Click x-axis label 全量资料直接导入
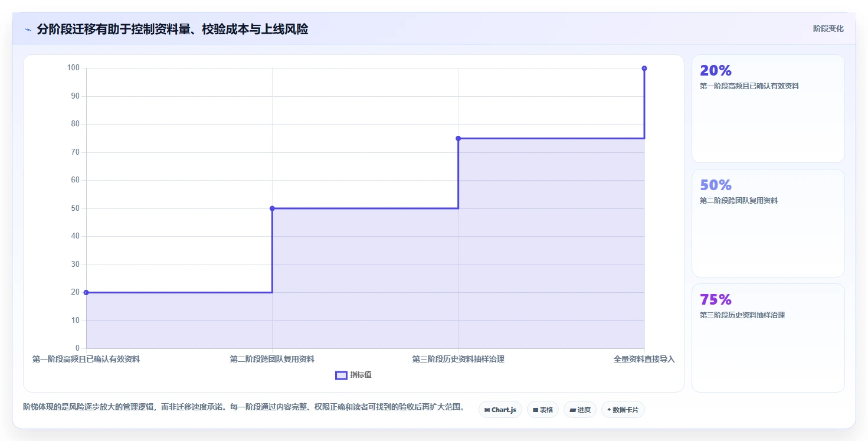The image size is (868, 441). [x=644, y=359]
